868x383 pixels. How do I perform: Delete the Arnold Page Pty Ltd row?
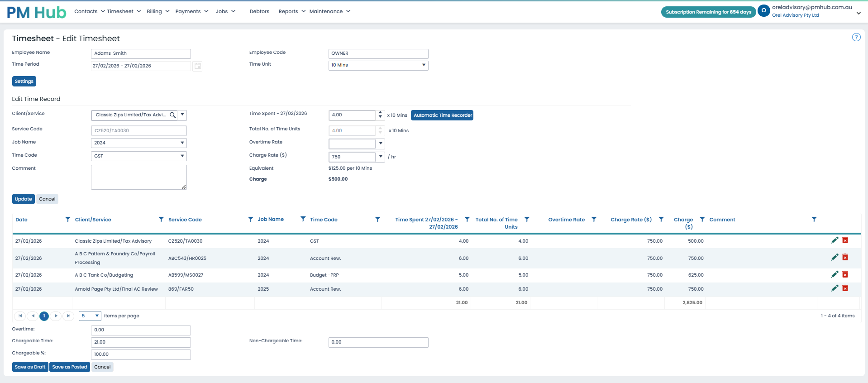point(845,288)
